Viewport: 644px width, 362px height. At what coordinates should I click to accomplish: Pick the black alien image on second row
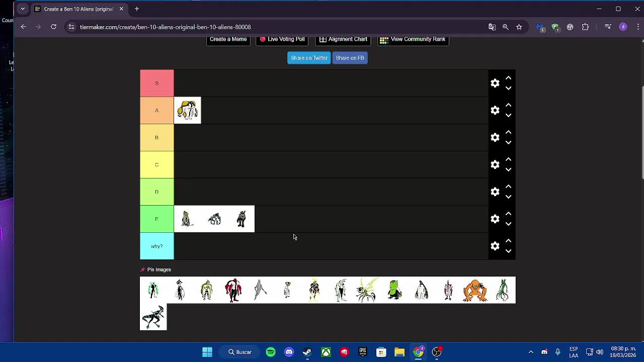point(153,317)
